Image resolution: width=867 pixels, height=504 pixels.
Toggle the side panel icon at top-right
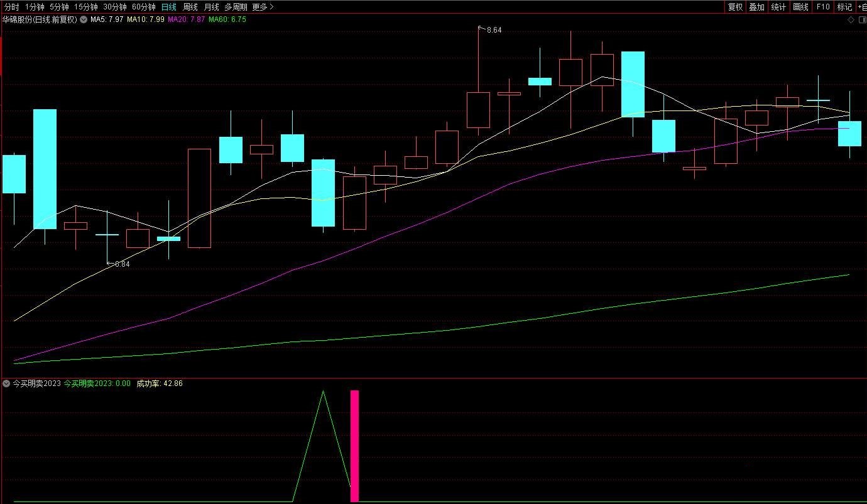click(x=862, y=19)
